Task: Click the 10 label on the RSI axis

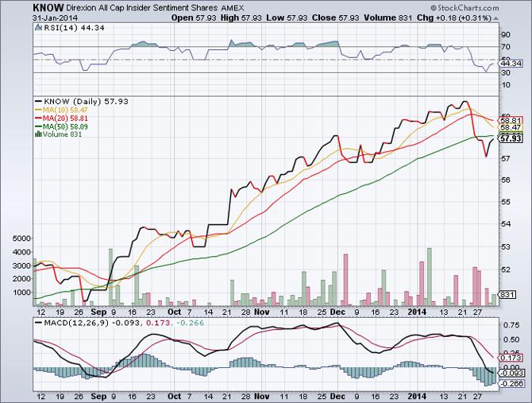Action: [x=506, y=84]
